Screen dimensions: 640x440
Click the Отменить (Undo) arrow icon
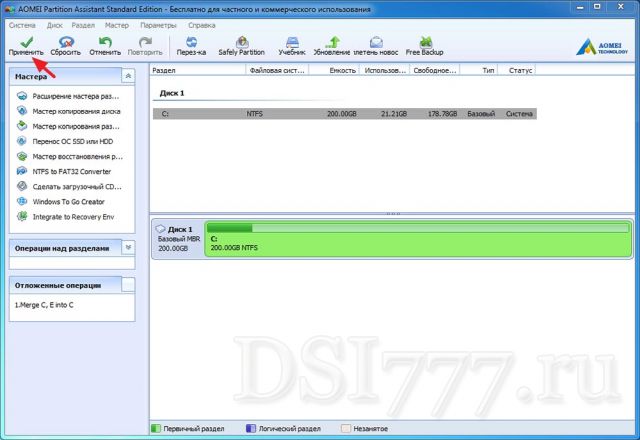[x=105, y=41]
